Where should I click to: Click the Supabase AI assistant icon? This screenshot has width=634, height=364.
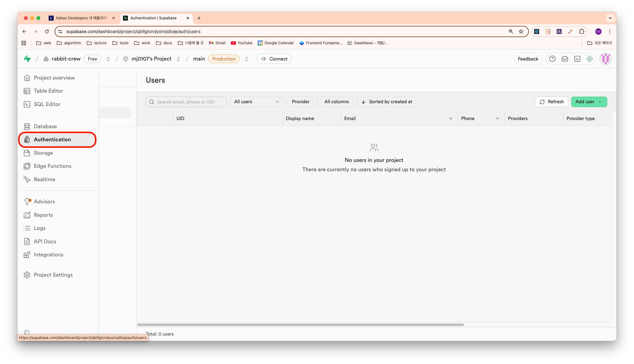pos(590,59)
